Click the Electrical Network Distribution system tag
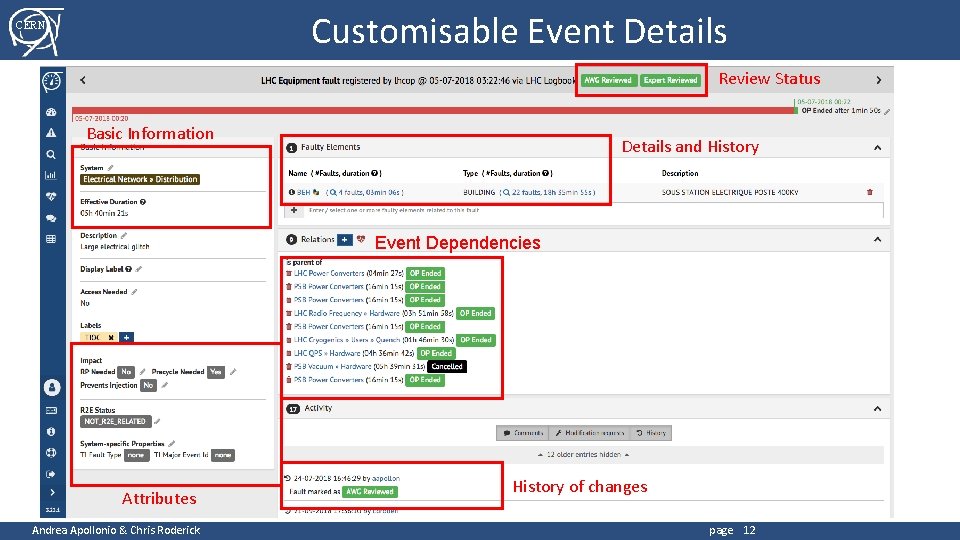Screen dimensions: 960x540 tap(140, 179)
